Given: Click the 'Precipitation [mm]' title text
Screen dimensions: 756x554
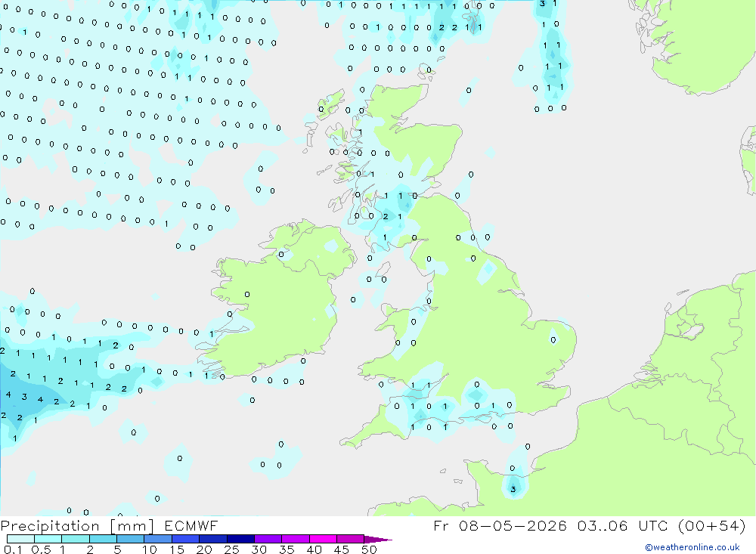Looking at the screenshot, I should (x=76, y=526).
